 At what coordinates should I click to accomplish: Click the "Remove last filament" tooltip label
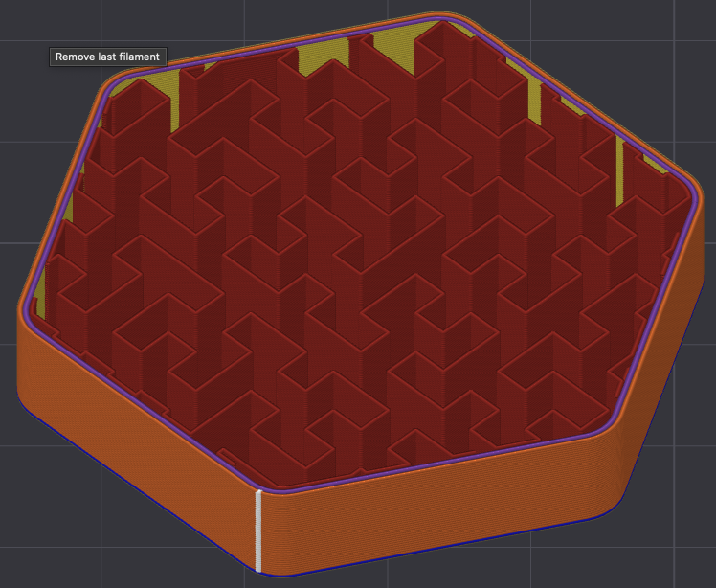(x=108, y=57)
